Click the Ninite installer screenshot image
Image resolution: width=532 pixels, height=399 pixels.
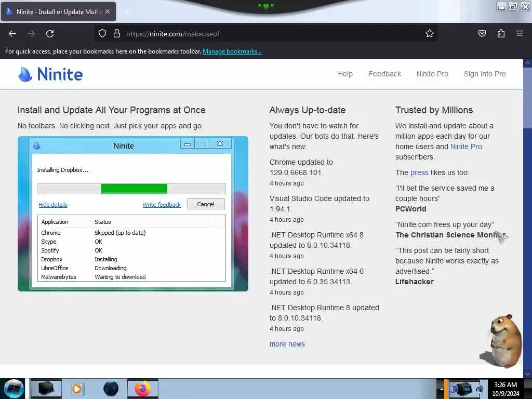132,214
